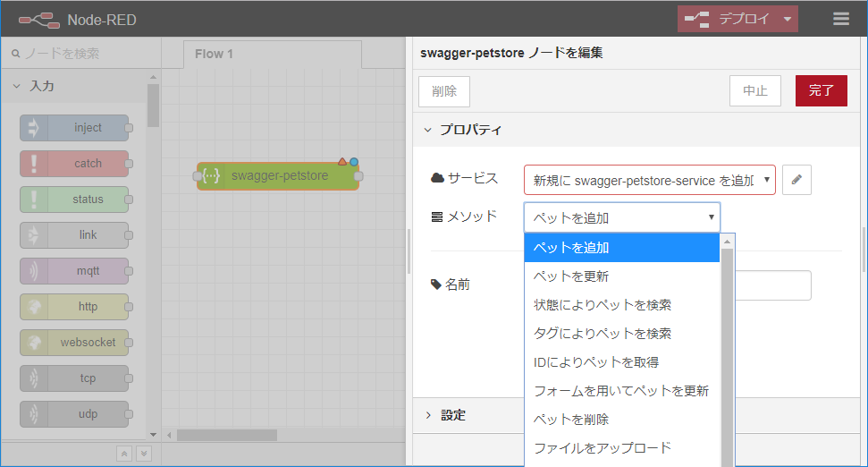The height and width of the screenshot is (467, 868).
Task: Click palette scrollbar down arrow
Action: (154, 435)
